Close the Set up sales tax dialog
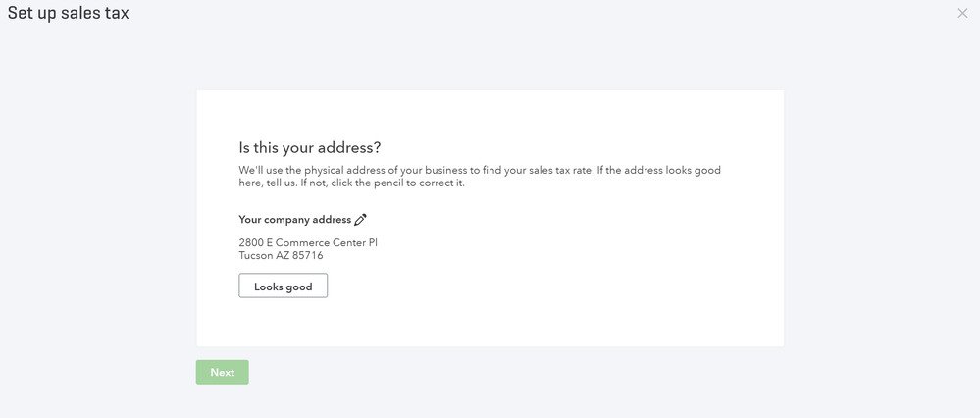Screen dimensions: 980x418 [962, 13]
